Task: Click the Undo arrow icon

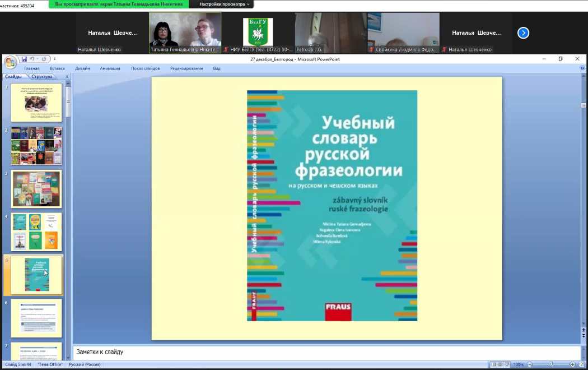Action: (x=33, y=59)
